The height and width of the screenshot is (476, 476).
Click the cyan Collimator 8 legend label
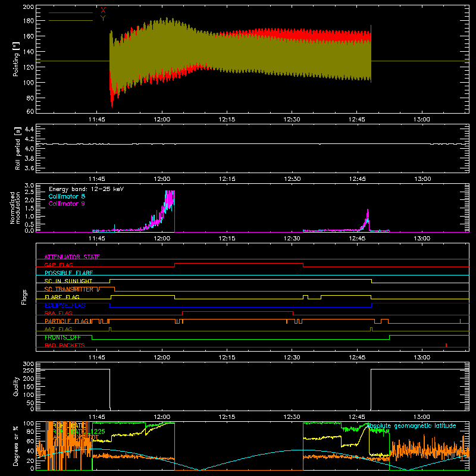point(67,196)
